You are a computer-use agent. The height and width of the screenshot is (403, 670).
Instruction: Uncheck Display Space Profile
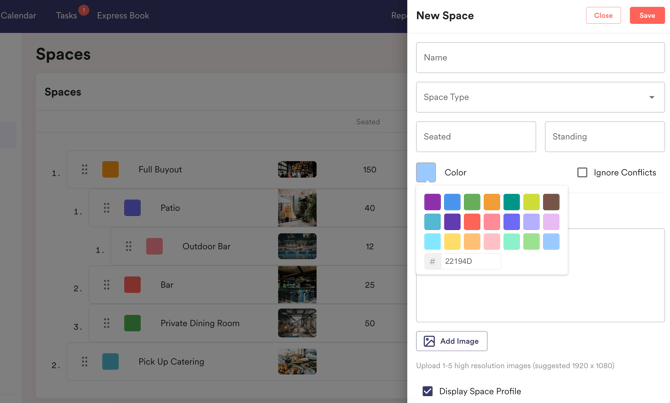coord(428,391)
